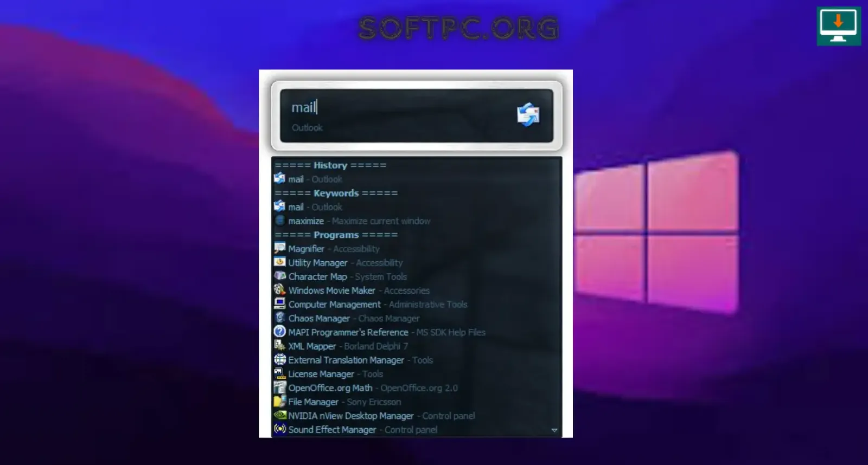Click the Character Map icon
Screen dimensions: 868x465
pos(280,276)
